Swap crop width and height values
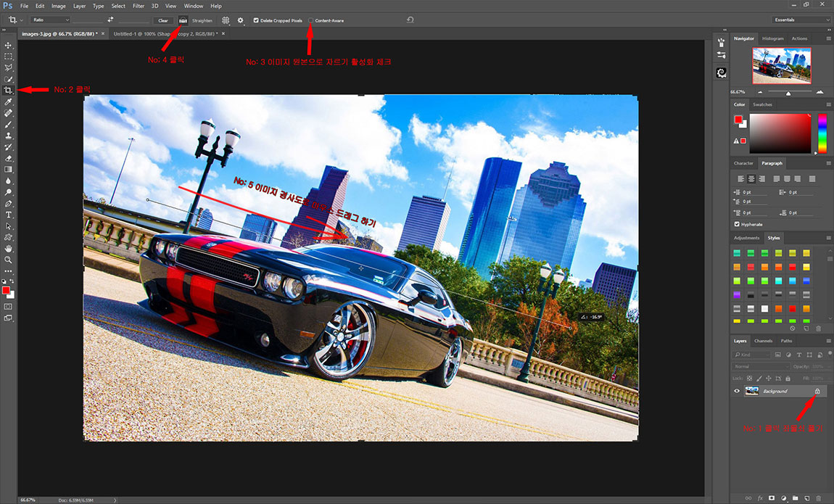Screen dimensions: 834x504 [x=111, y=20]
